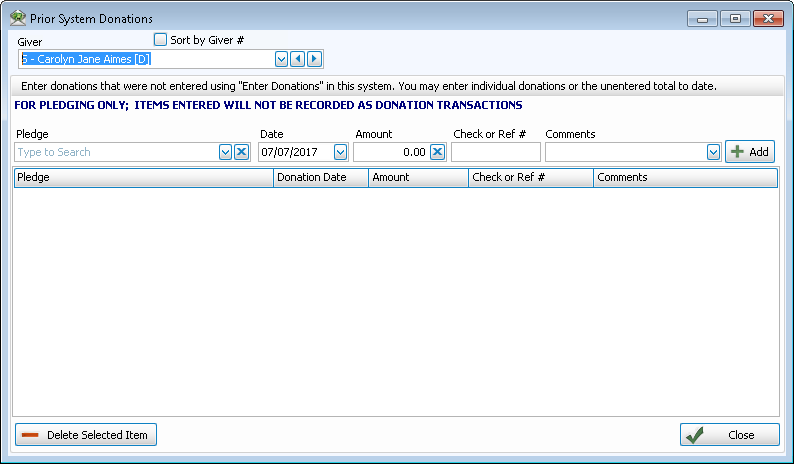Focus the Check or Ref # input field
This screenshot has height=464, width=794.
(x=496, y=152)
